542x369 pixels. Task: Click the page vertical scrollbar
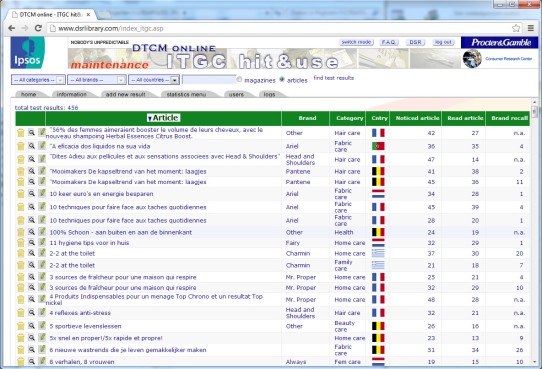[x=535, y=231]
